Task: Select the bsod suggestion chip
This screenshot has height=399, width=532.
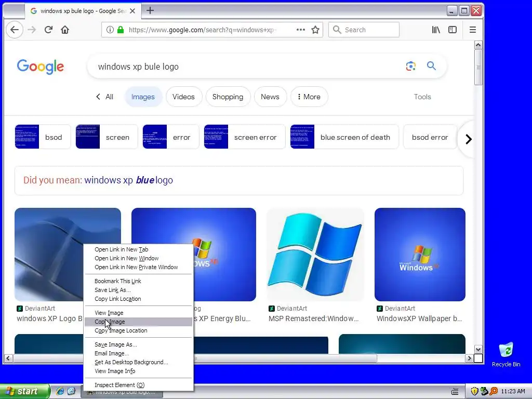Action: (43, 137)
